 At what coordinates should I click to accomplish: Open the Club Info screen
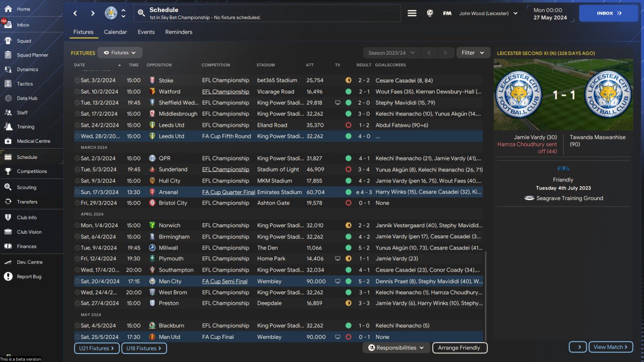point(27,217)
